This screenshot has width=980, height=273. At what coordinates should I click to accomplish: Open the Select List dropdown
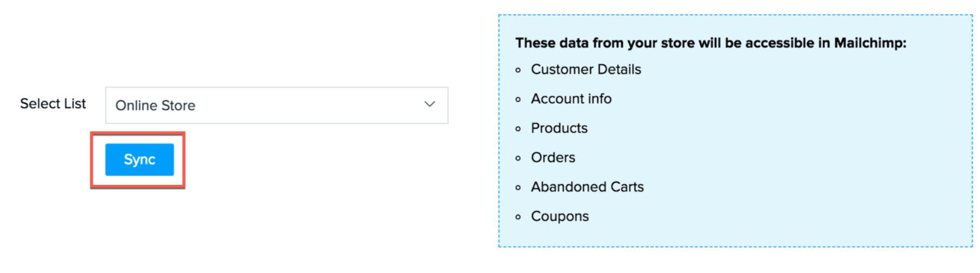pos(276,105)
